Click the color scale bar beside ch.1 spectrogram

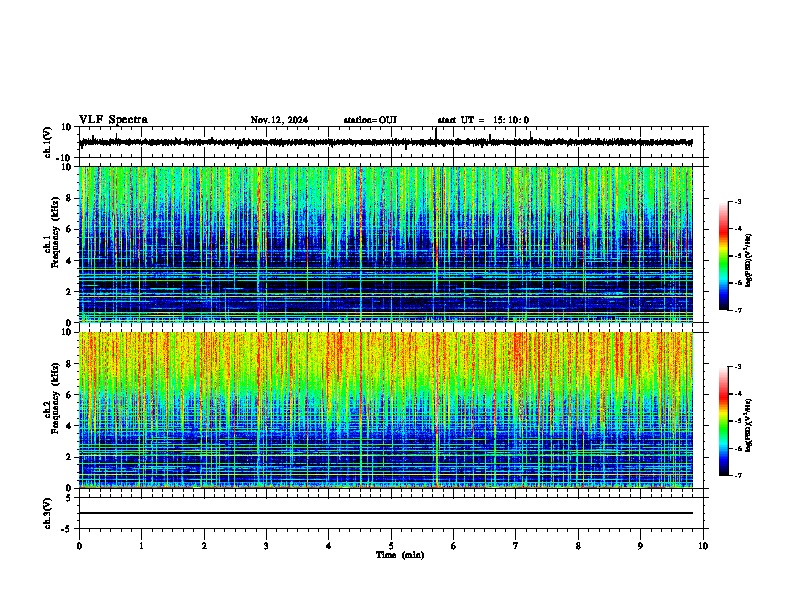724,256
